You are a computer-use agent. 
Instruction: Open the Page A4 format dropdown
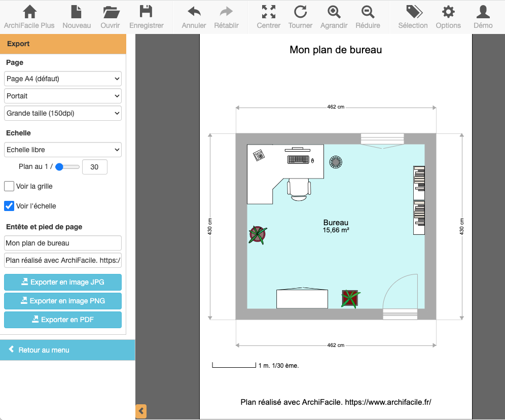coord(63,79)
